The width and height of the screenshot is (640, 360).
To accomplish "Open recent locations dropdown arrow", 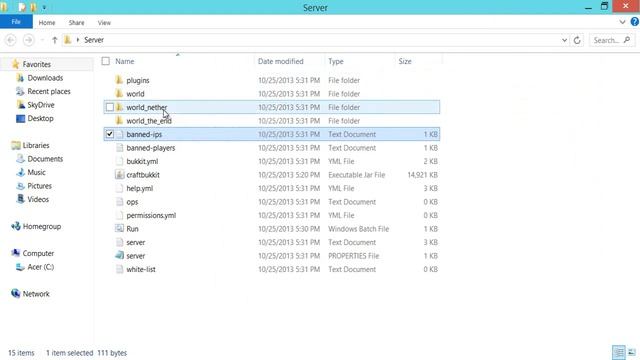I will coord(42,40).
